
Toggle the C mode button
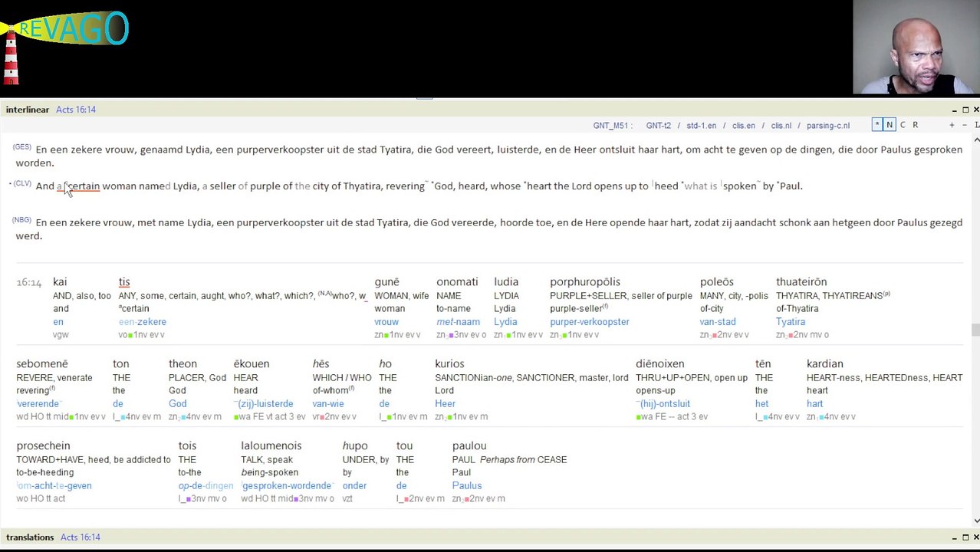click(x=903, y=125)
